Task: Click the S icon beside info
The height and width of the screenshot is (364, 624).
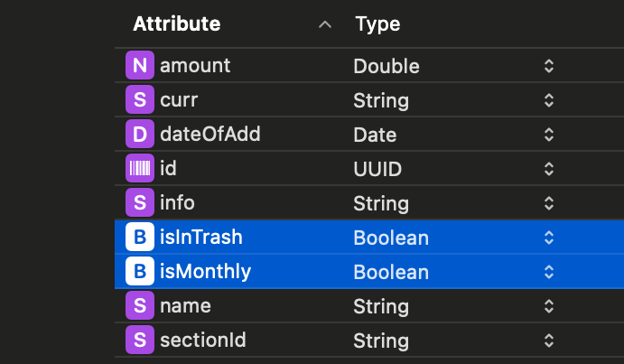Action: (x=139, y=203)
